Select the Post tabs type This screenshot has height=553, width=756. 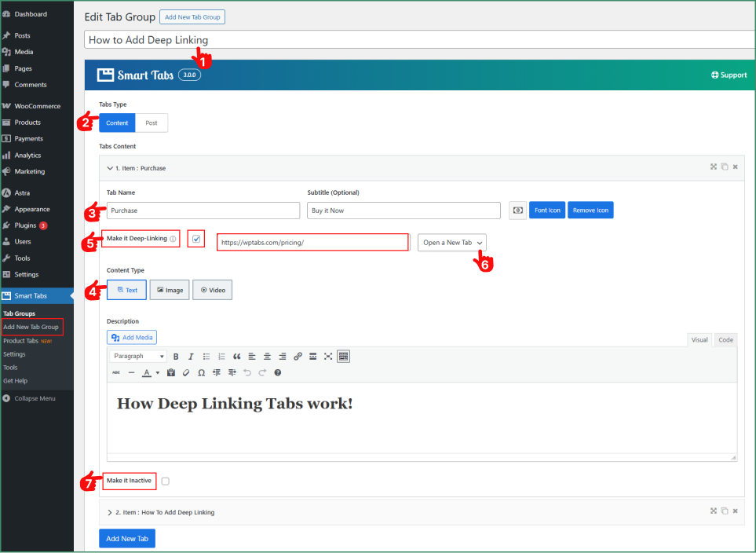click(x=152, y=123)
